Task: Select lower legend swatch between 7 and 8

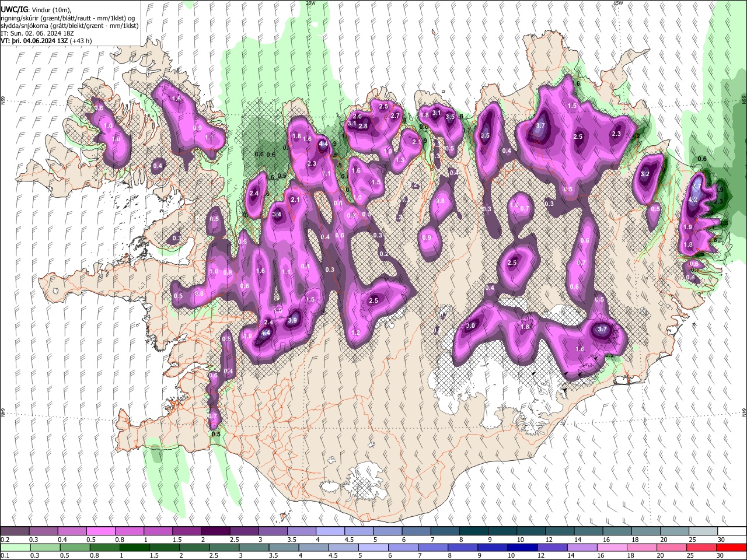Action: tap(433, 547)
